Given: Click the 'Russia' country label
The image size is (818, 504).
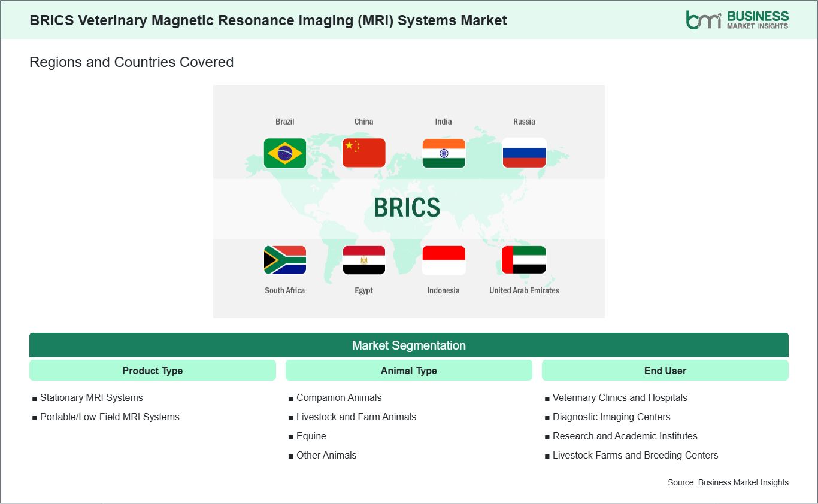Looking at the screenshot, I should [x=524, y=122].
